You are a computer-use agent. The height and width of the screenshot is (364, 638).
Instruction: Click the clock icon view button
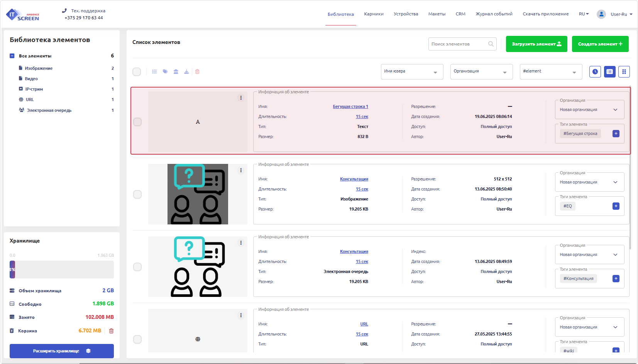point(595,72)
